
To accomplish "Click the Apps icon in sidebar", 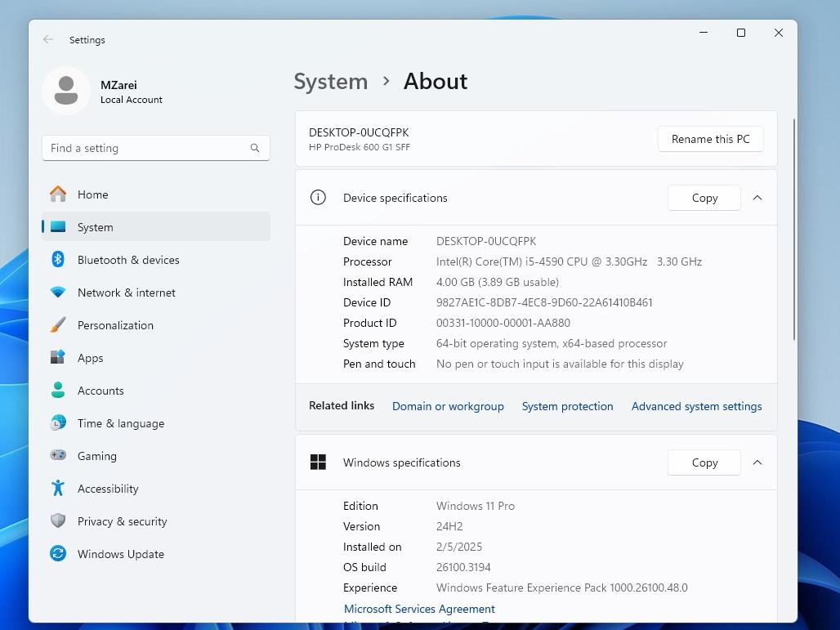I will [58, 358].
